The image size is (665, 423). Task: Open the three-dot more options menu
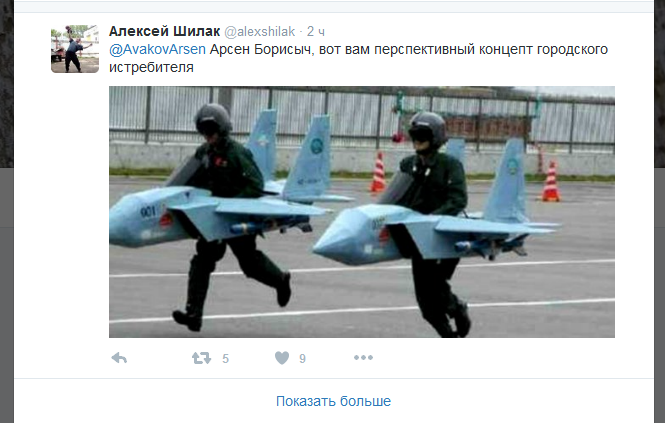(x=363, y=358)
